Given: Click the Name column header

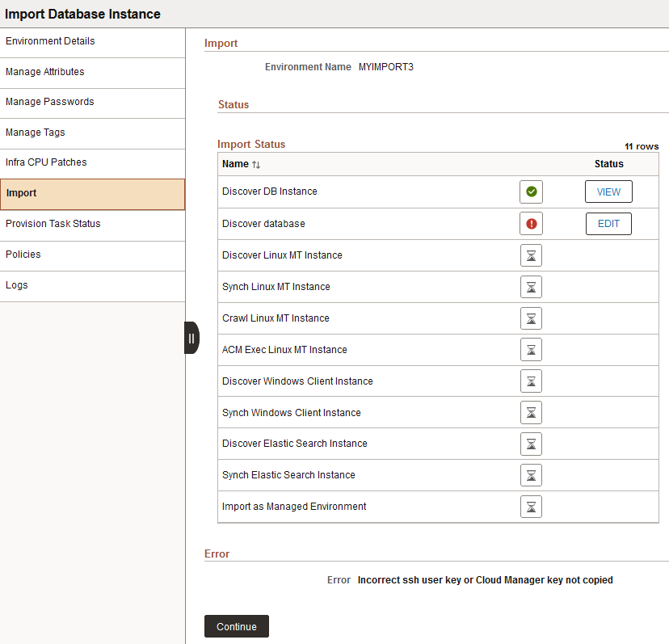Looking at the screenshot, I should (235, 164).
